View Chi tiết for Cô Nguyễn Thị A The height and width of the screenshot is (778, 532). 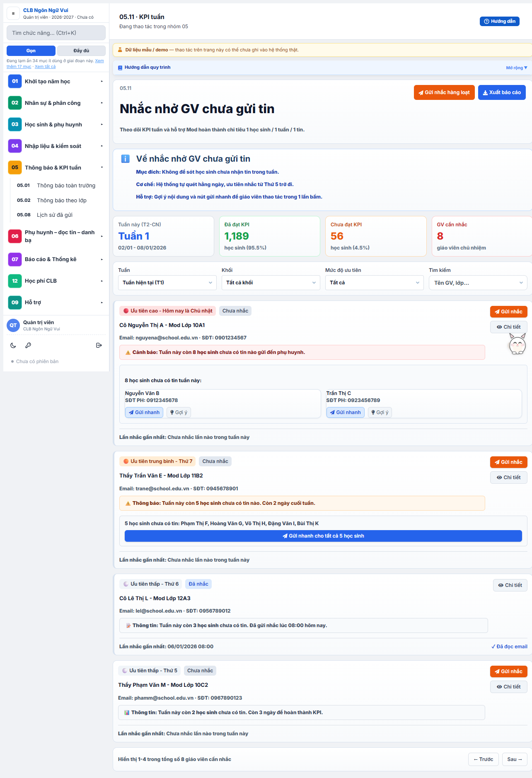(508, 327)
